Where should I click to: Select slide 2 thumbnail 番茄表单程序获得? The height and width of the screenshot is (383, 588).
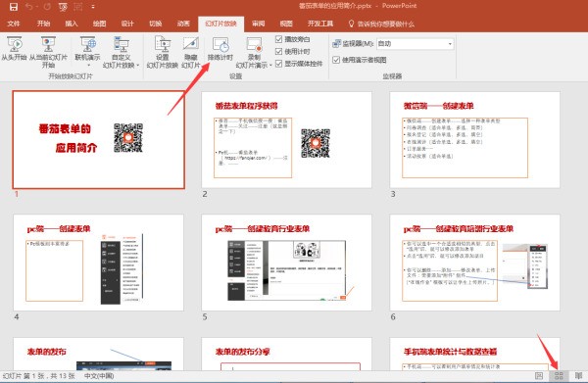[286, 140]
